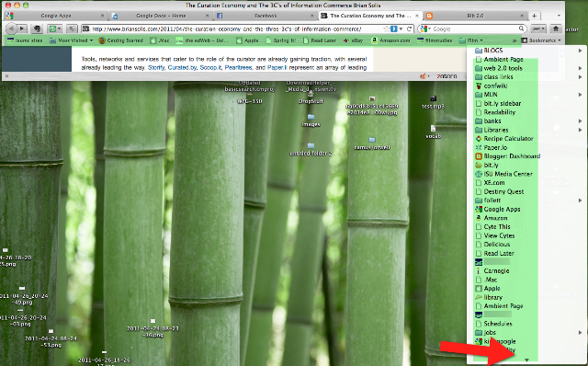
Task: Open the search engine selector dropdown
Action: 424,29
